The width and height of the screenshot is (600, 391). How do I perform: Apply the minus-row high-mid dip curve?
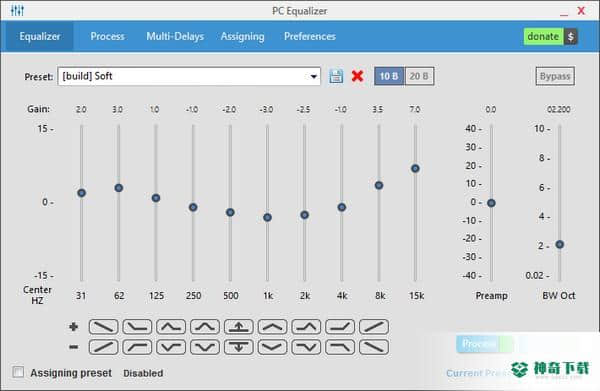point(306,347)
